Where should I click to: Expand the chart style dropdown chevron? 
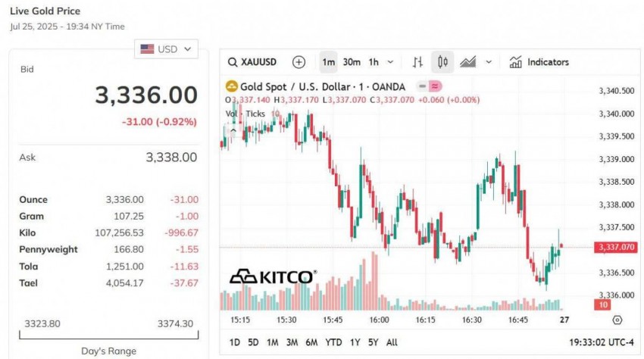pyautogui.click(x=489, y=62)
